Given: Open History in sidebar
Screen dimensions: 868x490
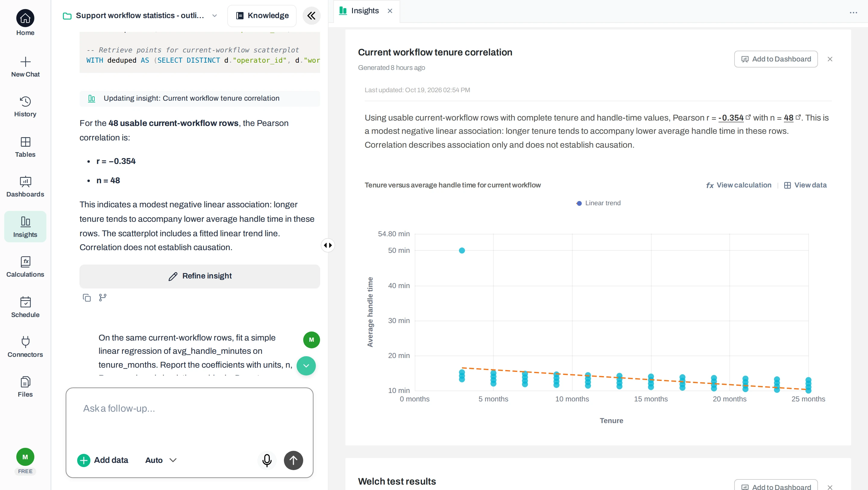Looking at the screenshot, I should pos(25,107).
